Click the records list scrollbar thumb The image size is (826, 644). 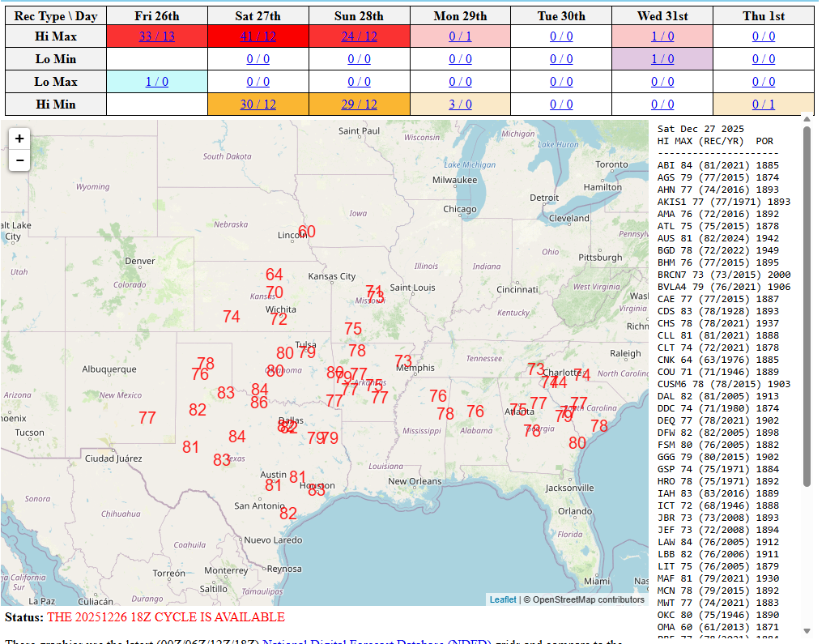807,308
